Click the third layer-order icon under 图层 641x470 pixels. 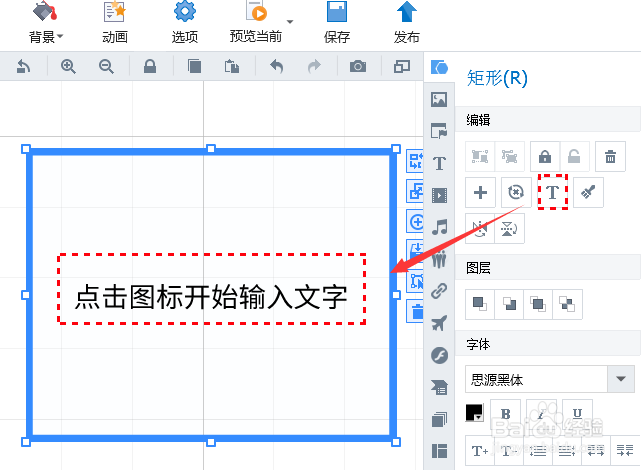pos(538,304)
